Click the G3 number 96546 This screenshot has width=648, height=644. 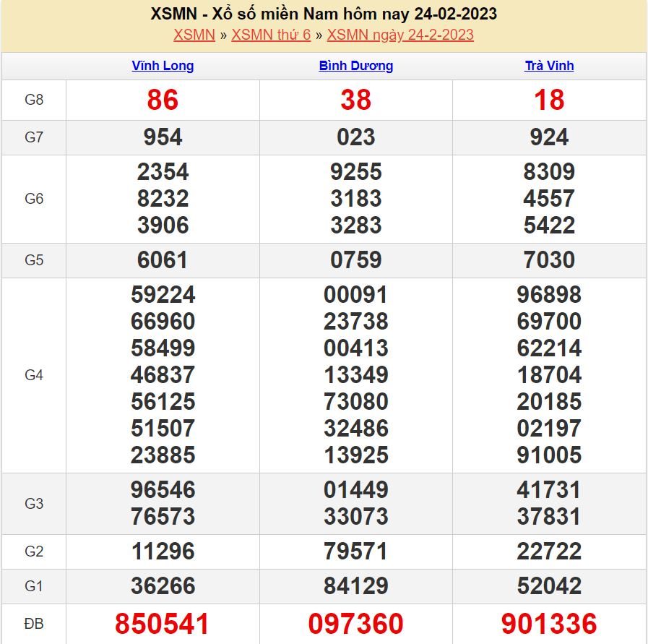[x=163, y=490]
